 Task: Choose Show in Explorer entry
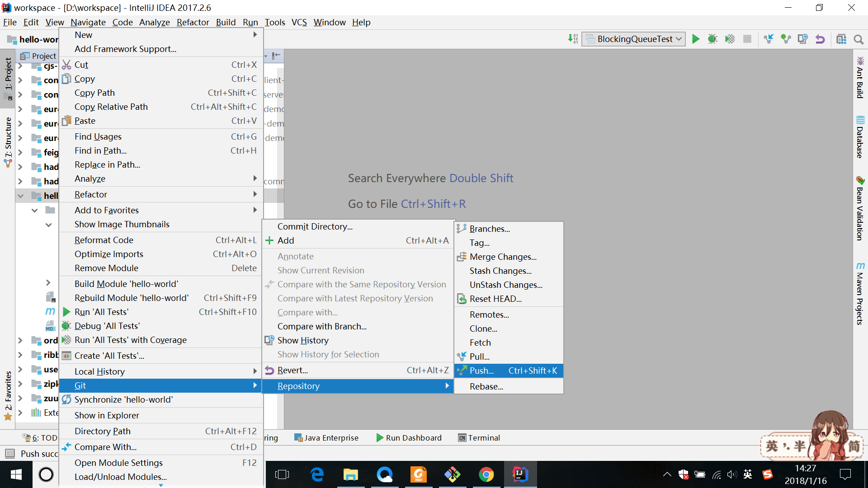[x=161, y=416]
